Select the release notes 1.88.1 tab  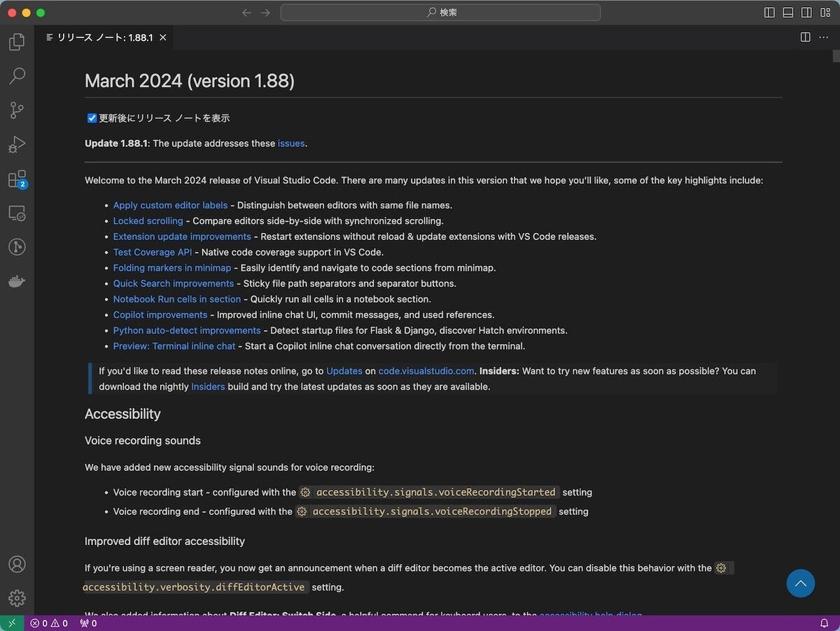(104, 37)
